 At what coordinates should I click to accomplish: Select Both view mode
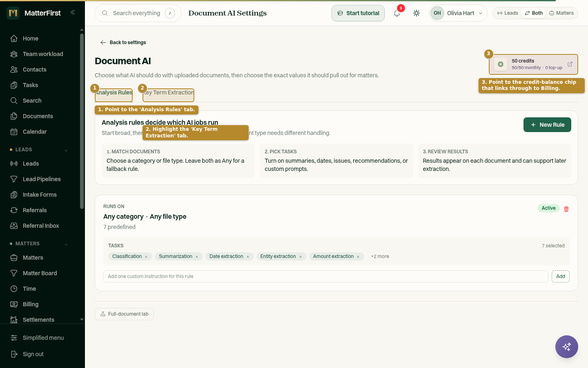[534, 13]
